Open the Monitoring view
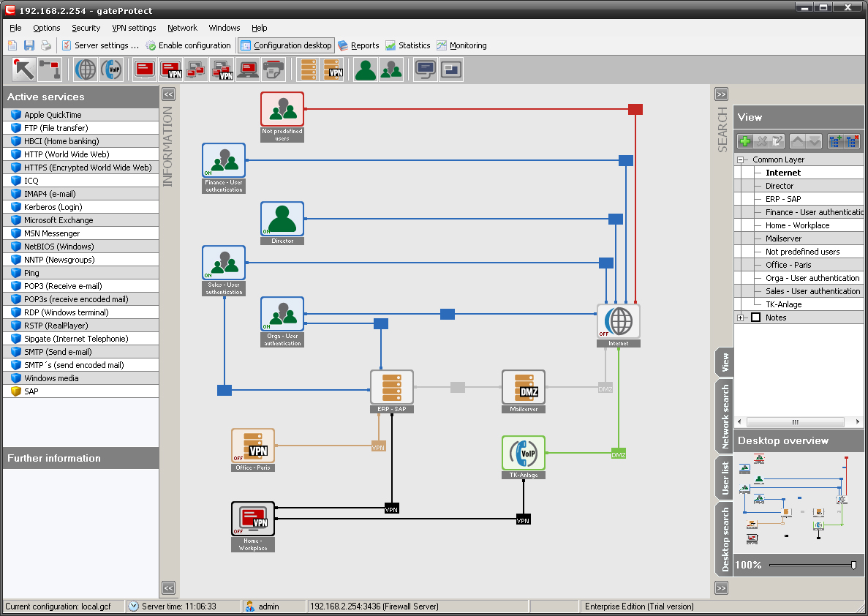 click(461, 45)
